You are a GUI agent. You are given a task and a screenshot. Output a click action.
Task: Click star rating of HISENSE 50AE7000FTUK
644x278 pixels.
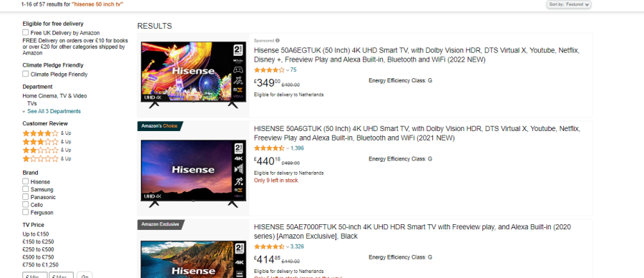click(269, 246)
